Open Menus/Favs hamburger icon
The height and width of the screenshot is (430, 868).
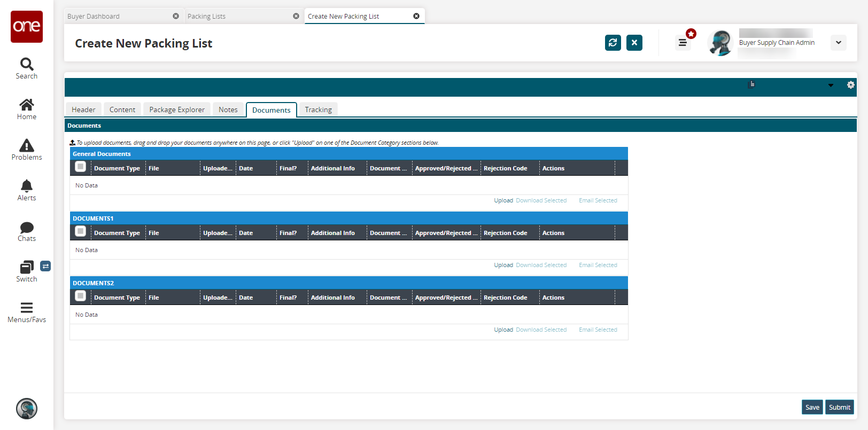point(27,308)
